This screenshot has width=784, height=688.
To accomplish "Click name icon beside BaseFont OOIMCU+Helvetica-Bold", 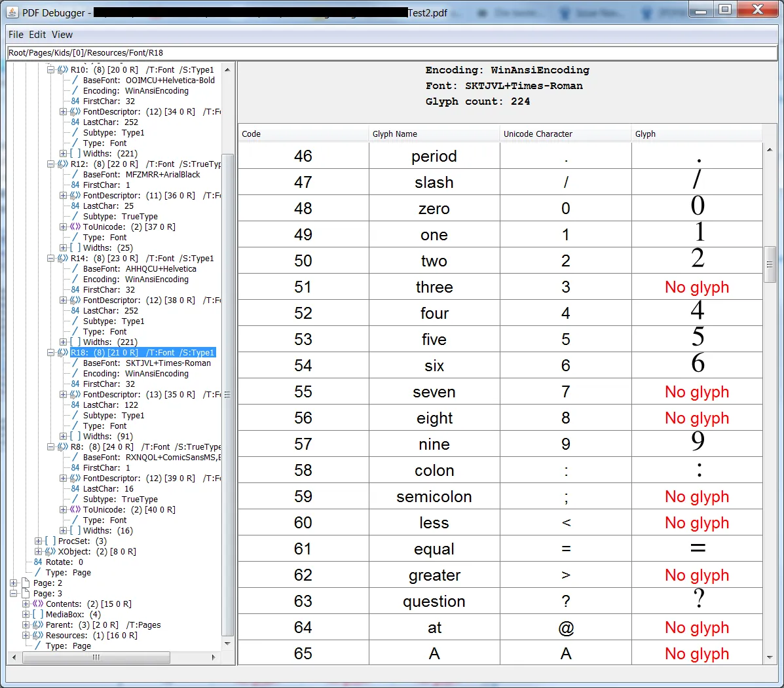I will (75, 80).
